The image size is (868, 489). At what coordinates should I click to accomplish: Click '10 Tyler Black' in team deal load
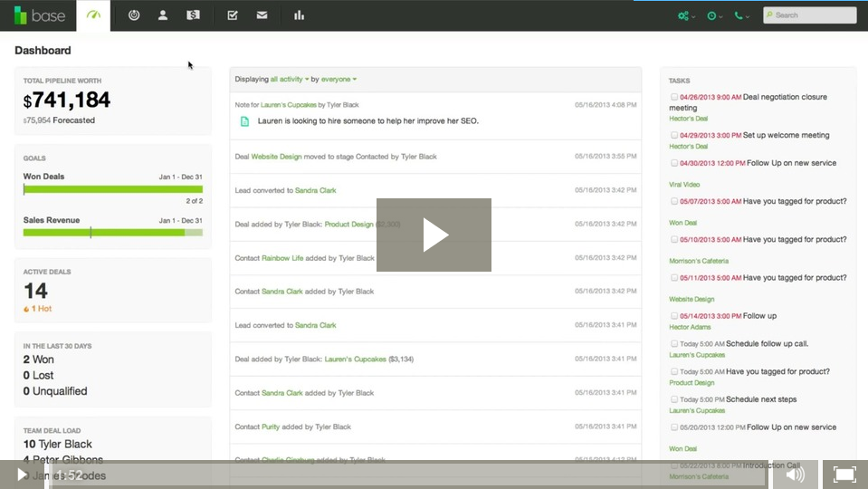[58, 444]
